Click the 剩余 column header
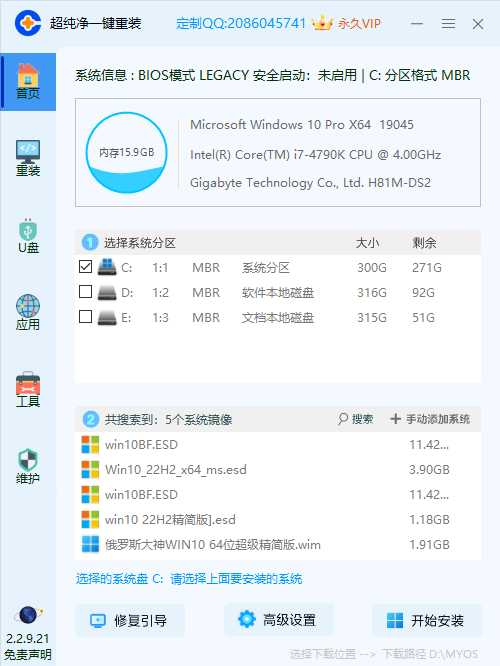Screen dimensions: 500x666 pyautogui.click(x=424, y=243)
